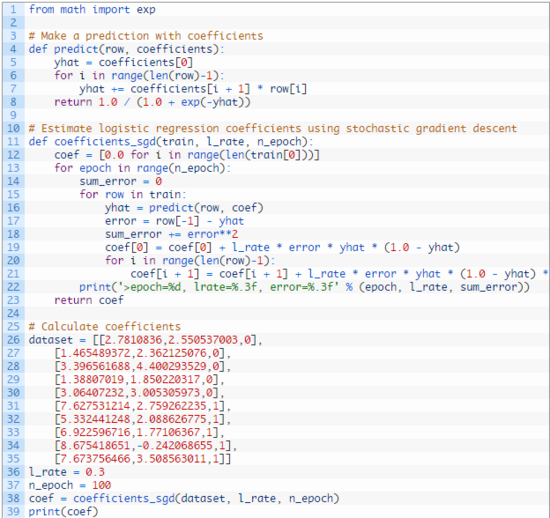
Task: Click the 'def predict(row, coefficients):' line
Action: point(126,49)
